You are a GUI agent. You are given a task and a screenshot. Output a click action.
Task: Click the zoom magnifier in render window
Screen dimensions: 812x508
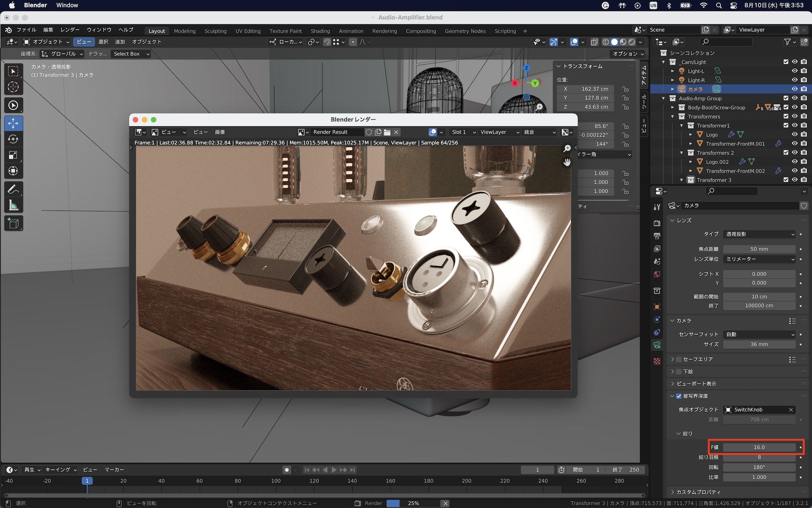click(x=567, y=149)
